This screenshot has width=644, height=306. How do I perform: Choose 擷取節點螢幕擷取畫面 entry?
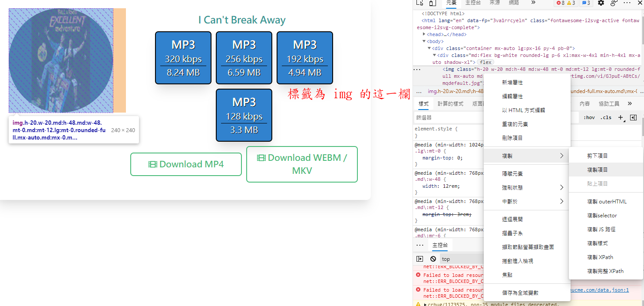(526, 247)
